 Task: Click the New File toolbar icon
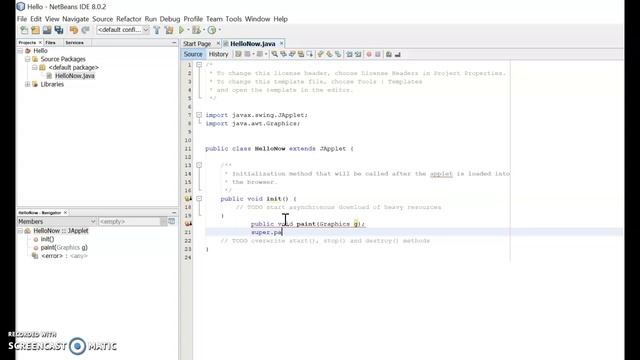24,30
